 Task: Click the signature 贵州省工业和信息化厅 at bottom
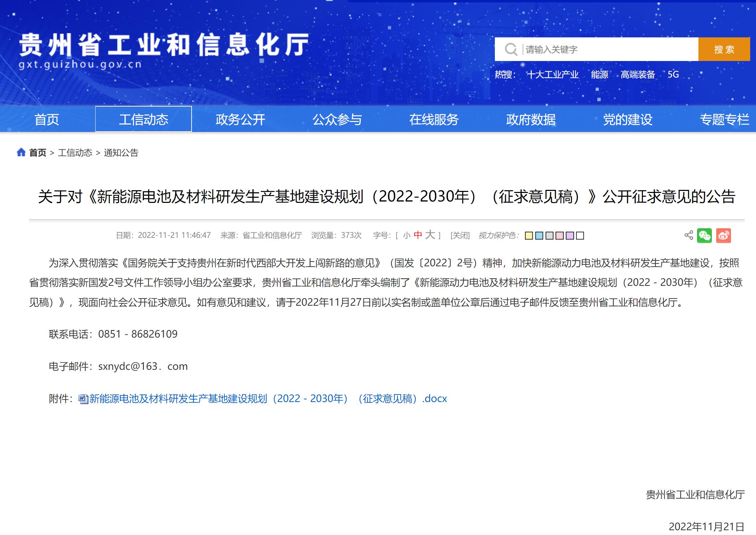coord(695,495)
